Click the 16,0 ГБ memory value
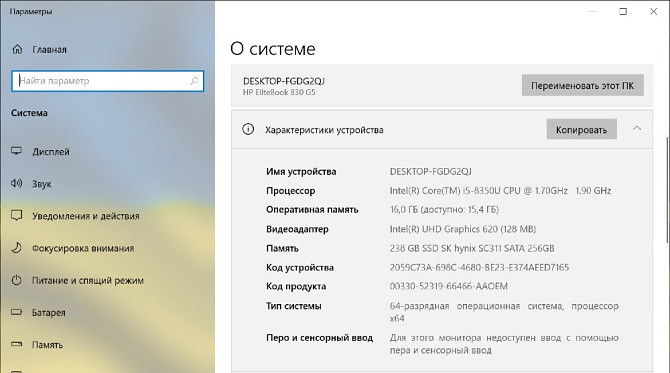The height and width of the screenshot is (373, 670). [444, 210]
